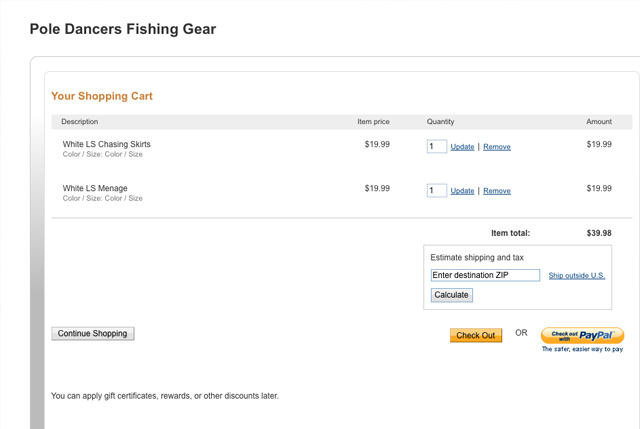The width and height of the screenshot is (640, 429).
Task: Click the Quantity column header
Action: pos(440,122)
